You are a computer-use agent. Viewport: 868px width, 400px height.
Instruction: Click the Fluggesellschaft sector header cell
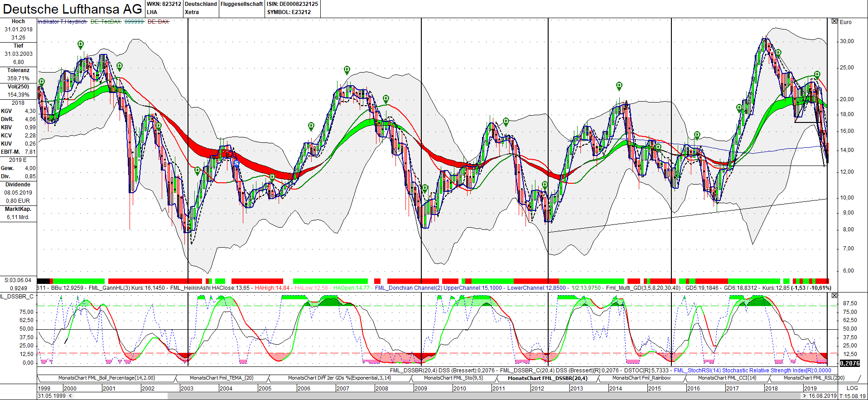point(241,8)
